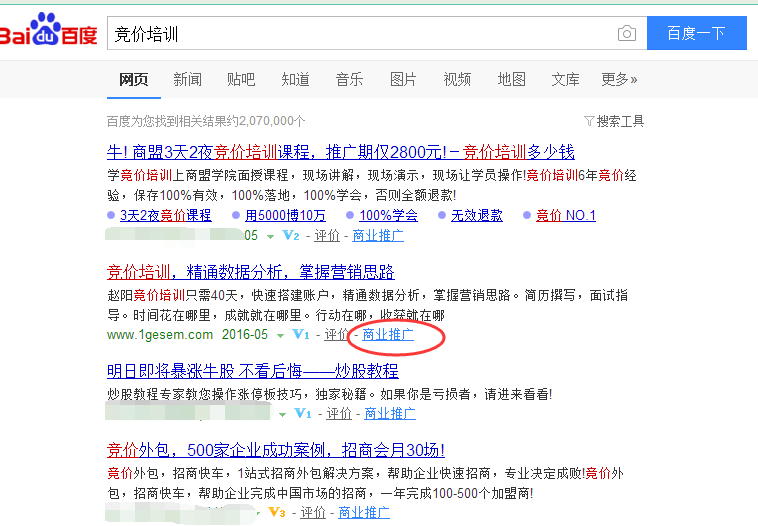
Task: Switch to the 网页 tab
Action: pos(133,79)
